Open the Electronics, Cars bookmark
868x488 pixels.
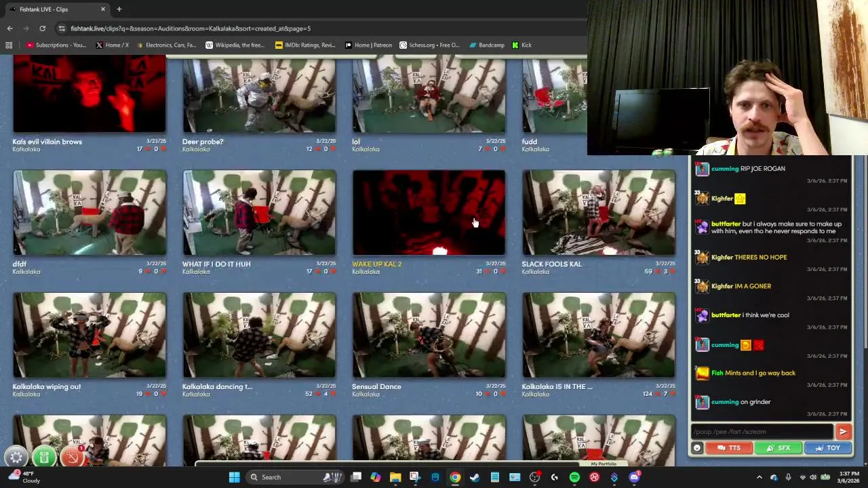166,45
